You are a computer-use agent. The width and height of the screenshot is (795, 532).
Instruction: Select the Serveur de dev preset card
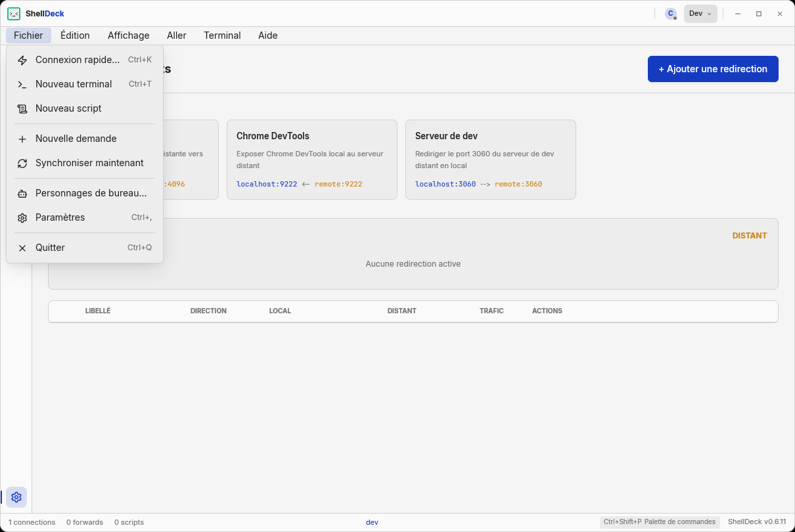pyautogui.click(x=491, y=160)
